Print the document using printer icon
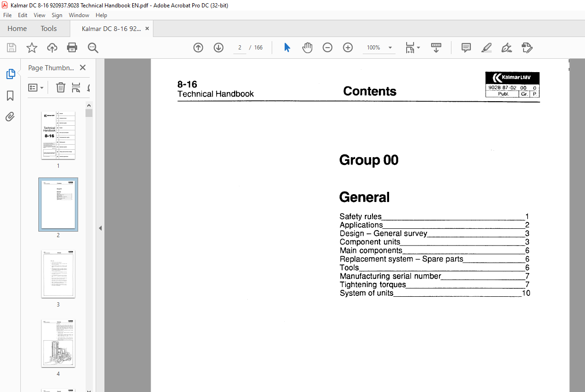Image resolution: width=585 pixels, height=392 pixels. tap(72, 48)
